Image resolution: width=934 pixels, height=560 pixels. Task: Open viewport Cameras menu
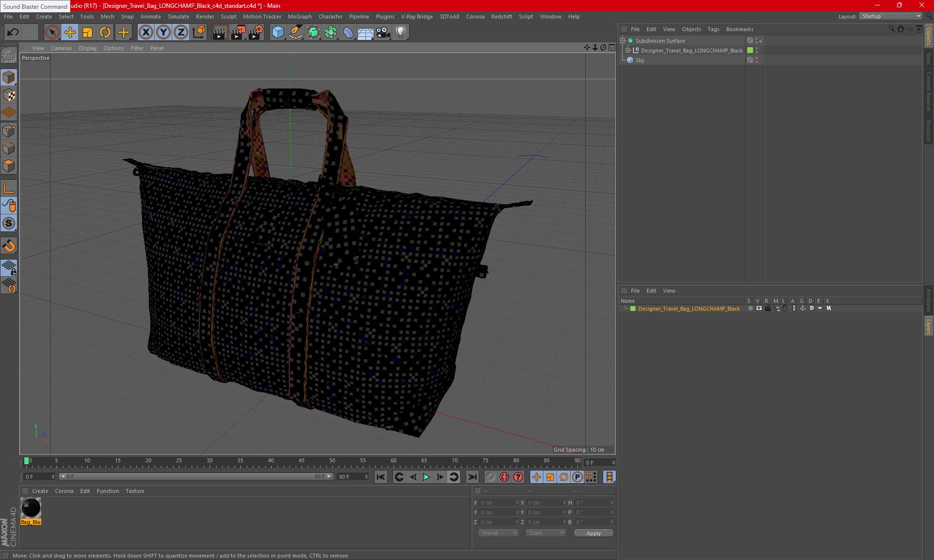point(61,48)
